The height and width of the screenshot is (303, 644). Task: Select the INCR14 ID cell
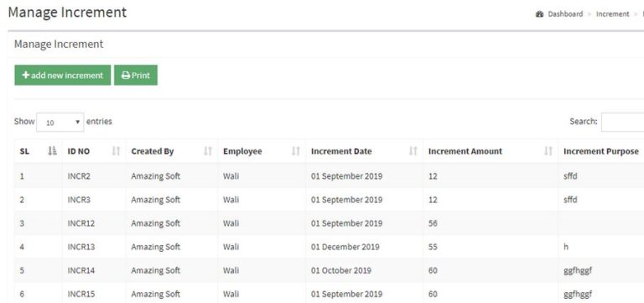(94, 270)
